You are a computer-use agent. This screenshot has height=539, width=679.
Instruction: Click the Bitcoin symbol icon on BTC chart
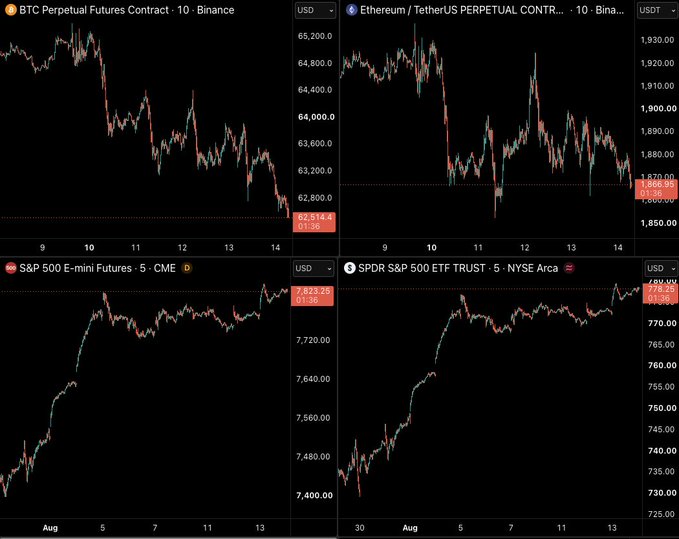coord(10,10)
